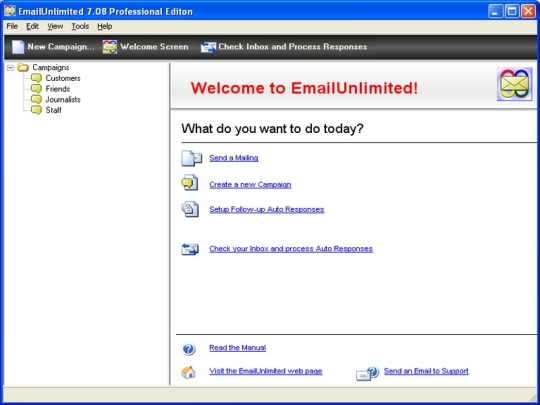
Task: Click the Check Inbox toolbar envelope icon
Action: [208, 47]
